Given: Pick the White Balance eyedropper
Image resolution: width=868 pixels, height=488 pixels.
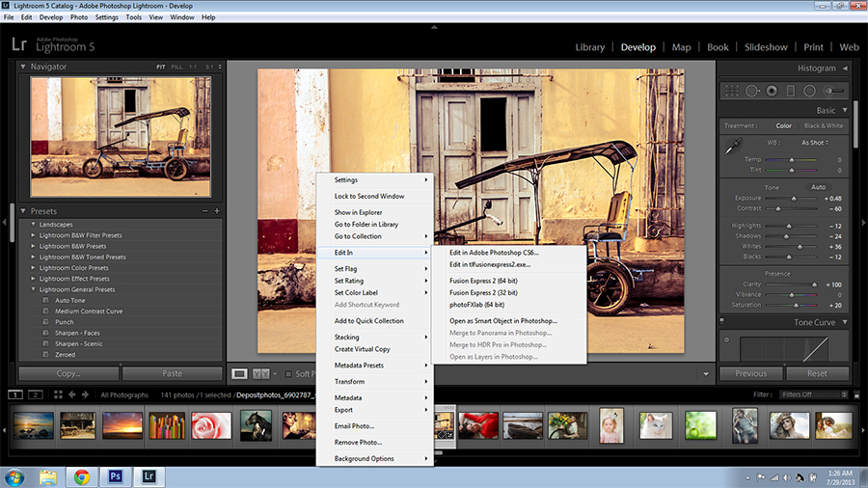Looking at the screenshot, I should [733, 145].
